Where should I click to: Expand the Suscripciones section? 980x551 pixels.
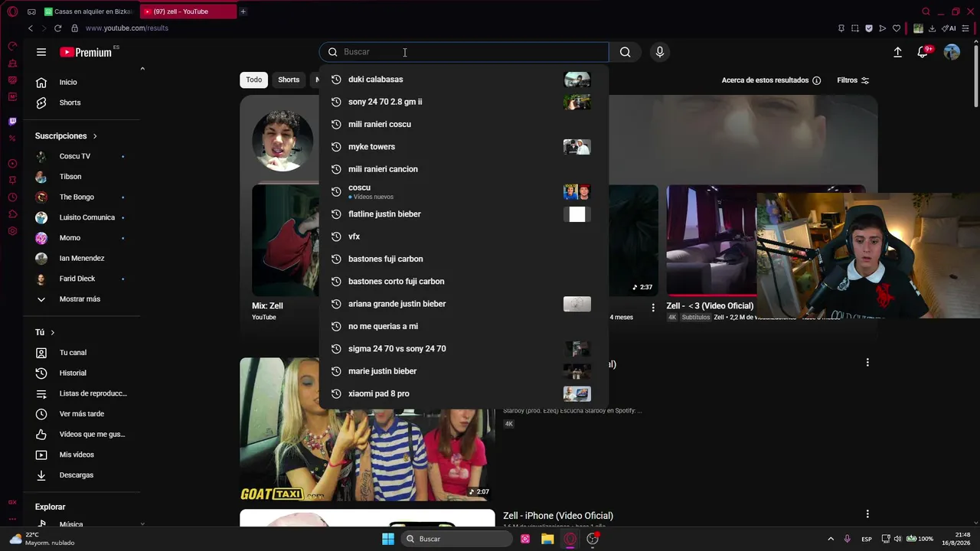66,136
